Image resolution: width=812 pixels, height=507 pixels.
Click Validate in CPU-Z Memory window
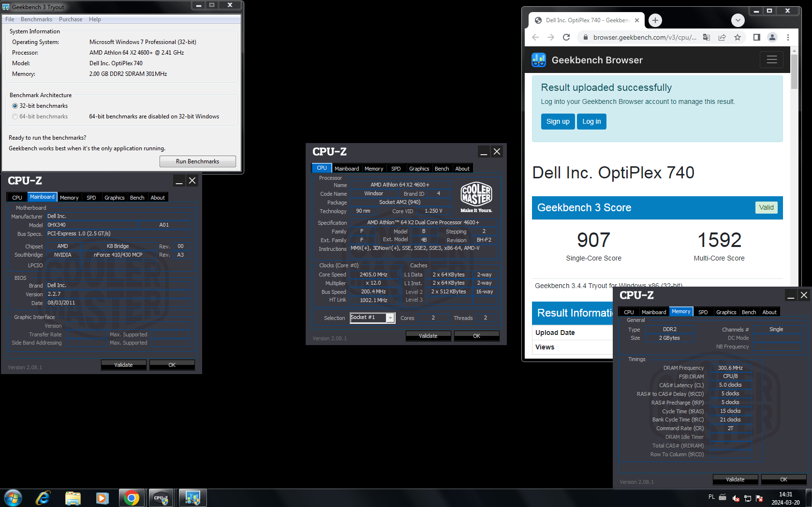tap(735, 479)
